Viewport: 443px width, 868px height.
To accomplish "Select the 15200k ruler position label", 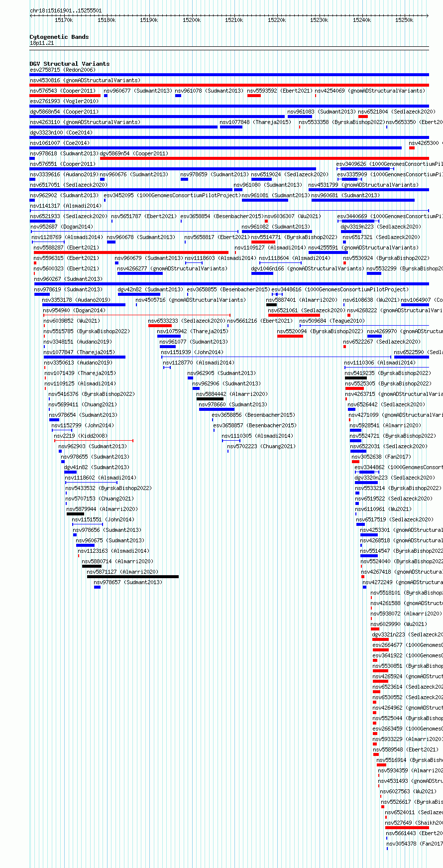I will 192,20.
